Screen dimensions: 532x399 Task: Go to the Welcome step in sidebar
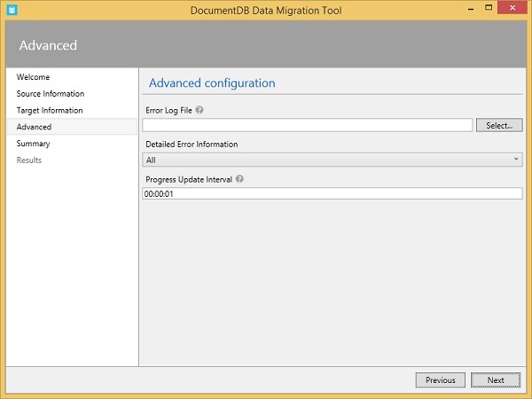33,77
